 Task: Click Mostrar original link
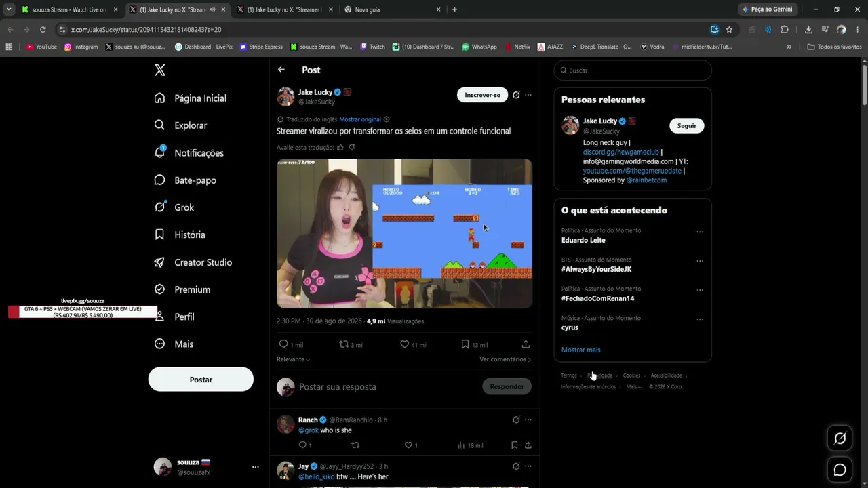[360, 119]
